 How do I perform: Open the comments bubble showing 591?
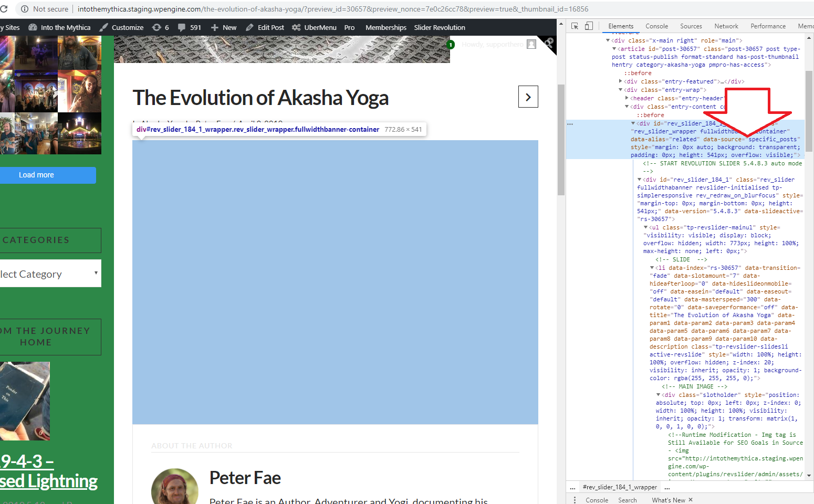click(182, 27)
